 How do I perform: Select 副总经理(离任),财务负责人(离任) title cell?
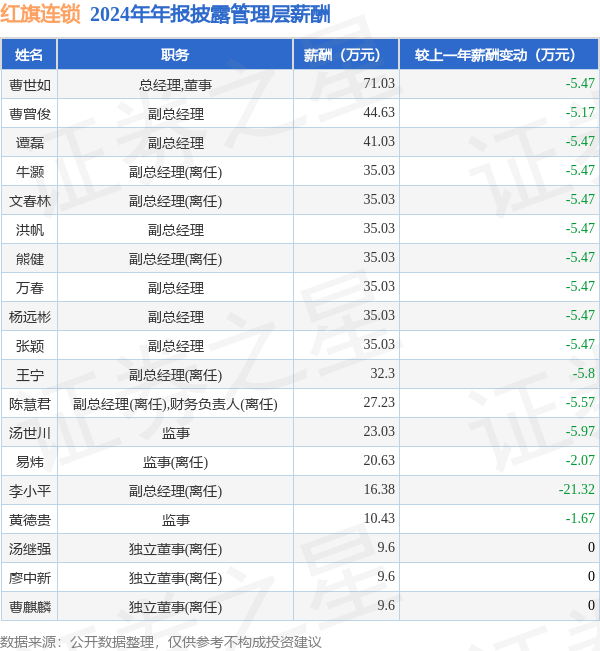click(175, 404)
